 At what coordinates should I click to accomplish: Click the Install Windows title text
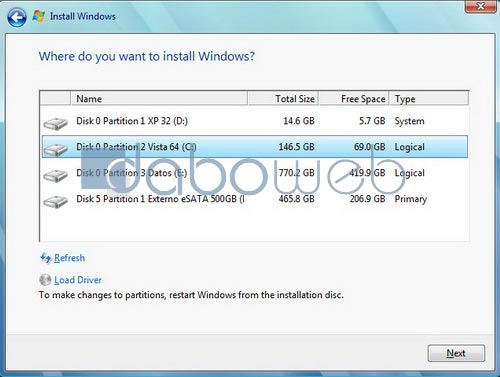[x=83, y=16]
